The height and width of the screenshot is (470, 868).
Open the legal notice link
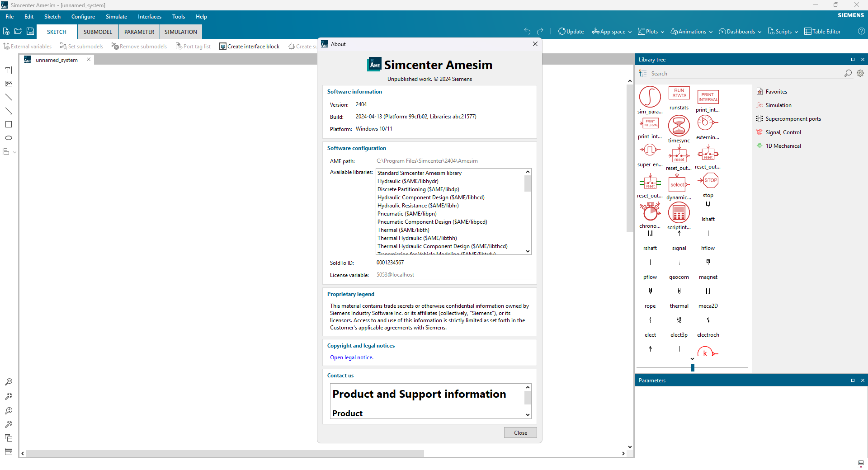click(351, 357)
